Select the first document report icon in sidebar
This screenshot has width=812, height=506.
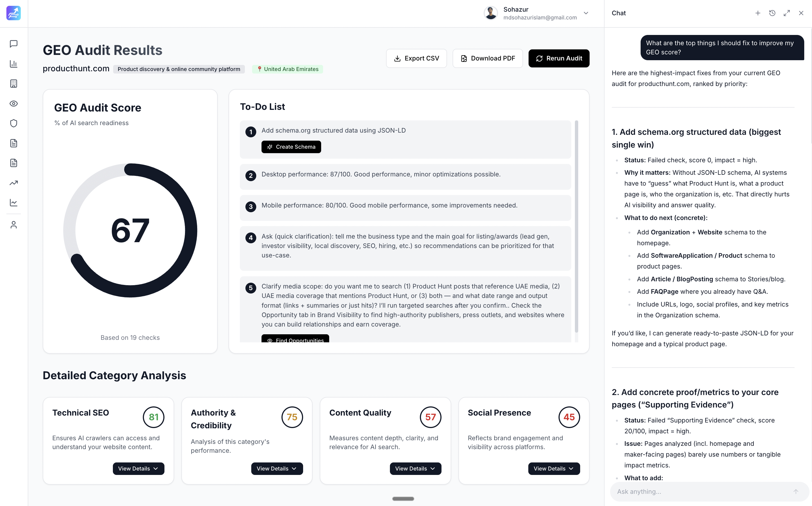(x=13, y=143)
